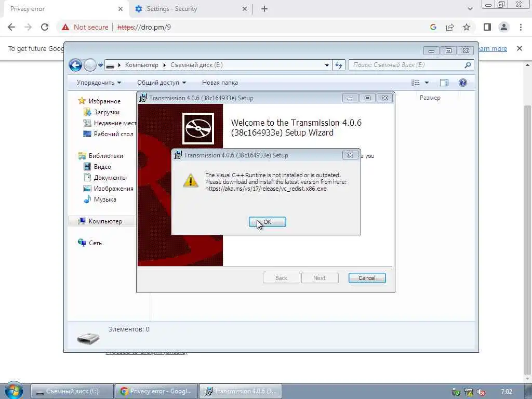Switch to Chrome Privacy error taskbar button
This screenshot has width=532, height=399.
156,391
